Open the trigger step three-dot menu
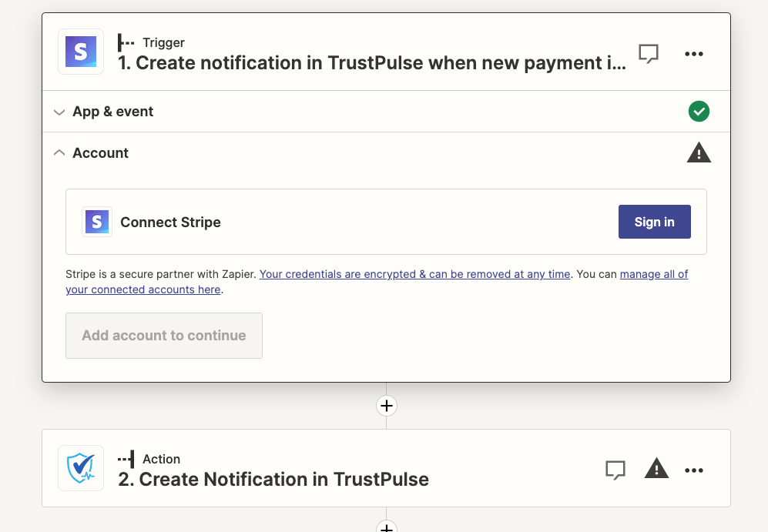 coord(694,54)
